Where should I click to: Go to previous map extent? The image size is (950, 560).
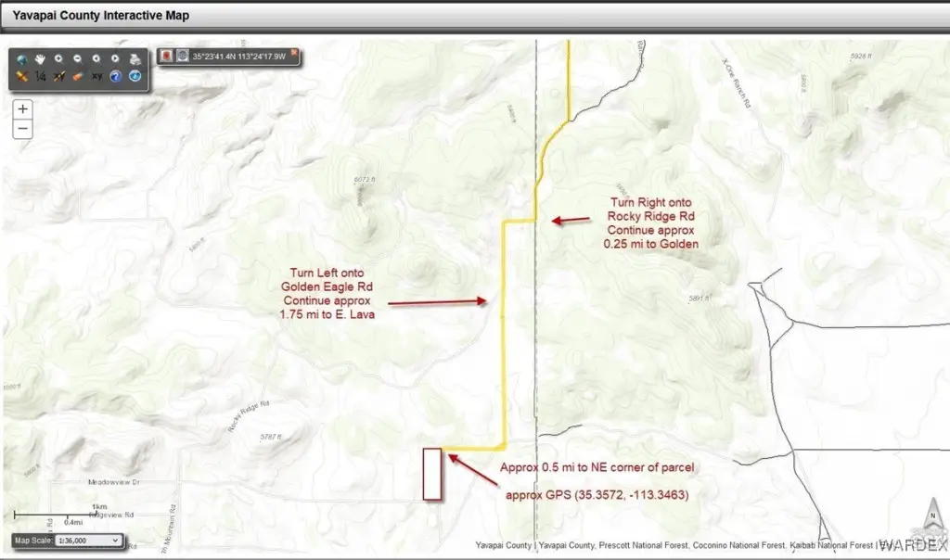click(97, 57)
